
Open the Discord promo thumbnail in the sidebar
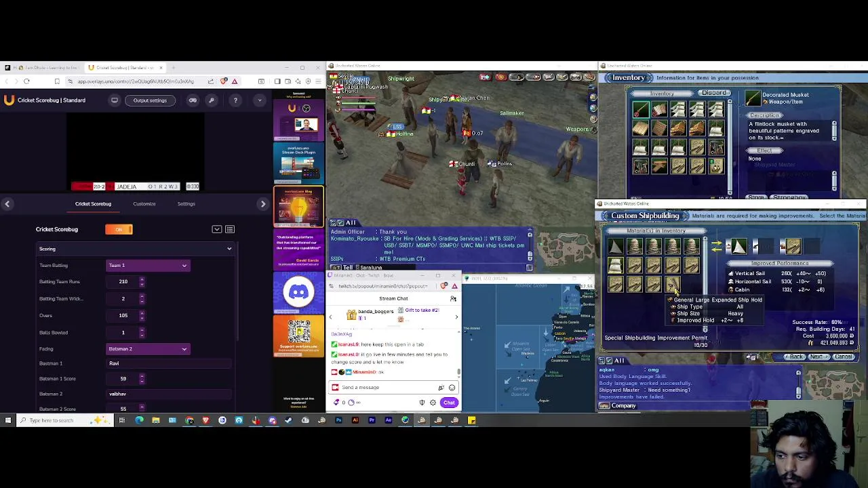click(x=298, y=293)
